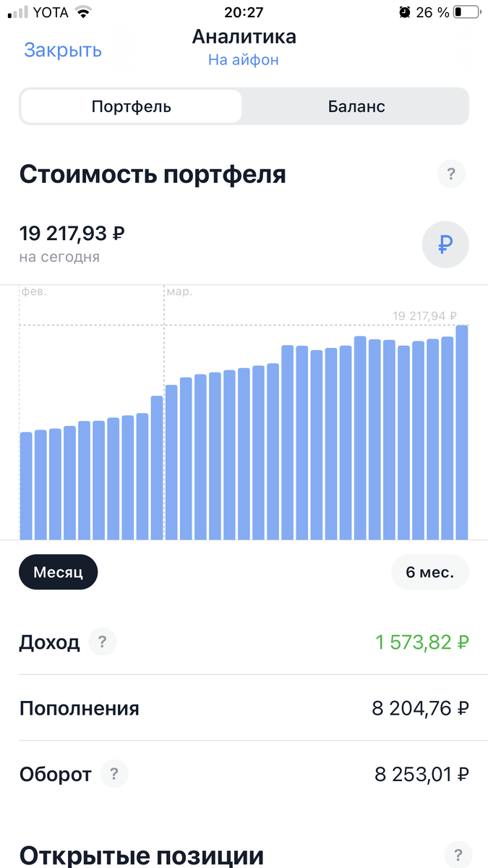Screen dimensions: 488x868
Task: Tap Закрыть to close Аналитика
Action: click(x=62, y=49)
